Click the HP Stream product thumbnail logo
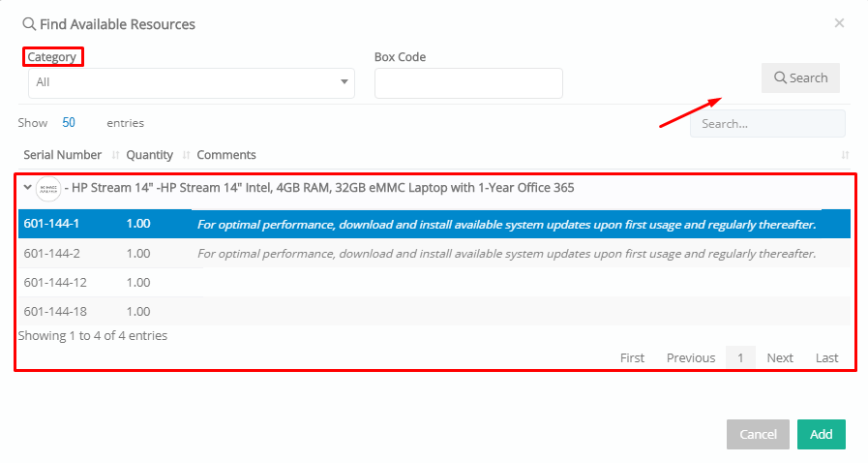This screenshot has width=868, height=463. coord(48,189)
